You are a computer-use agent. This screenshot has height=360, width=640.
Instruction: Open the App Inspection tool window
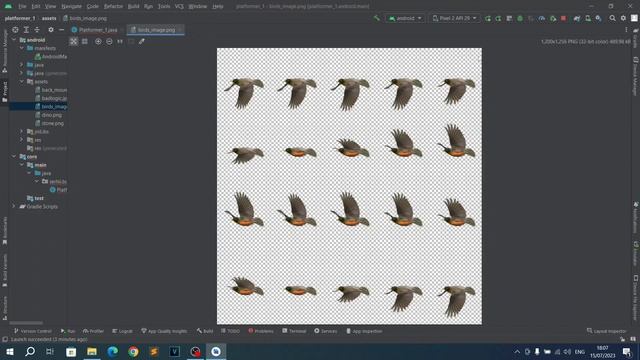click(364, 331)
